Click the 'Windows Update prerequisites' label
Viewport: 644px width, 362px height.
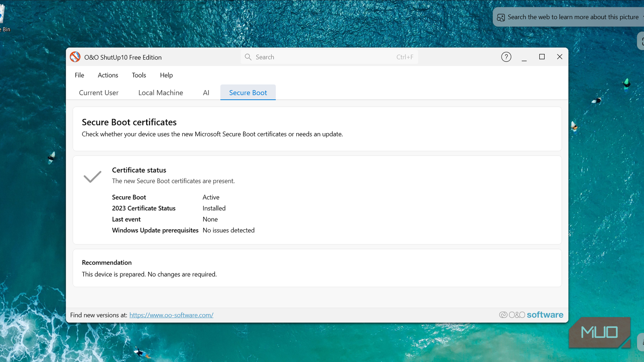(x=155, y=230)
